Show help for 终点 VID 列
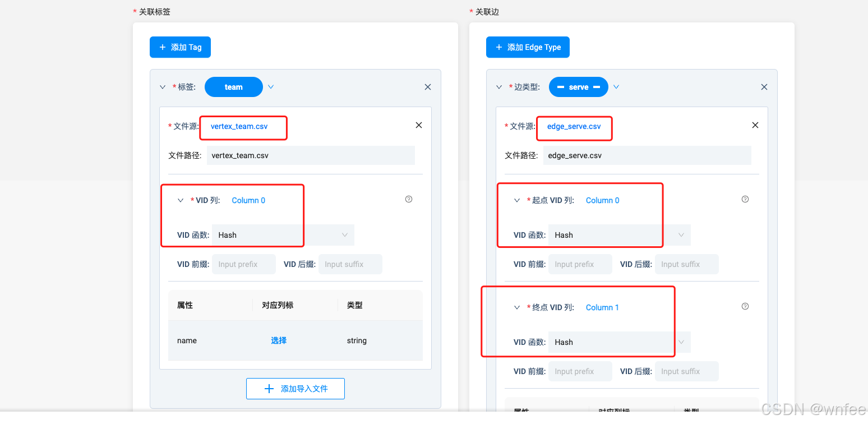 coord(745,306)
